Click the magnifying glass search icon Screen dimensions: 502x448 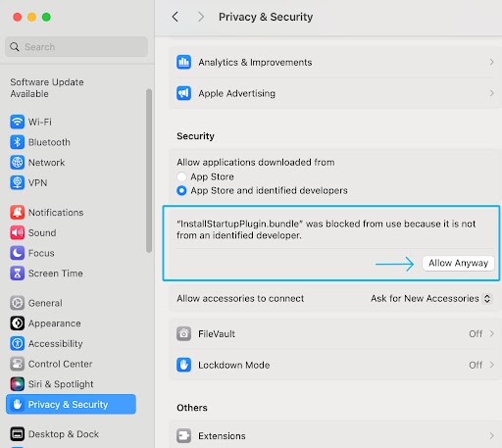(x=15, y=47)
